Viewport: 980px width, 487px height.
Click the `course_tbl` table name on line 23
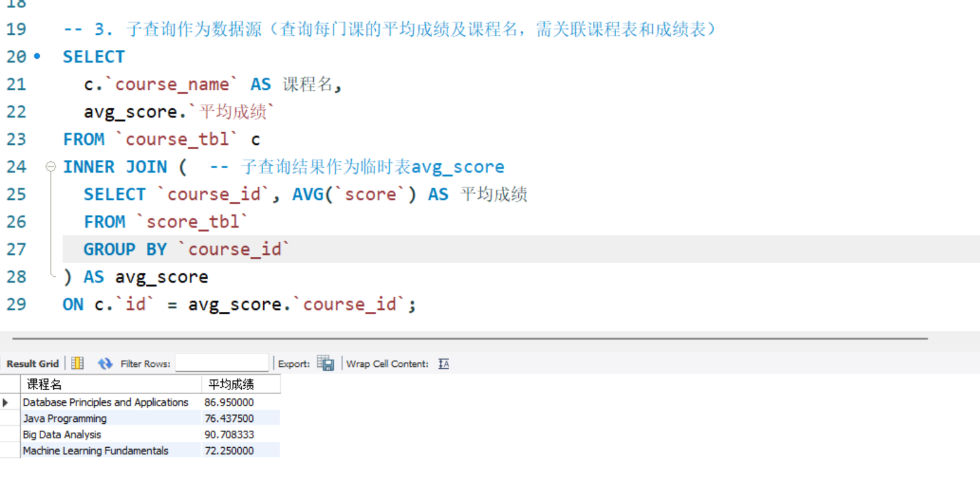pyautogui.click(x=177, y=139)
